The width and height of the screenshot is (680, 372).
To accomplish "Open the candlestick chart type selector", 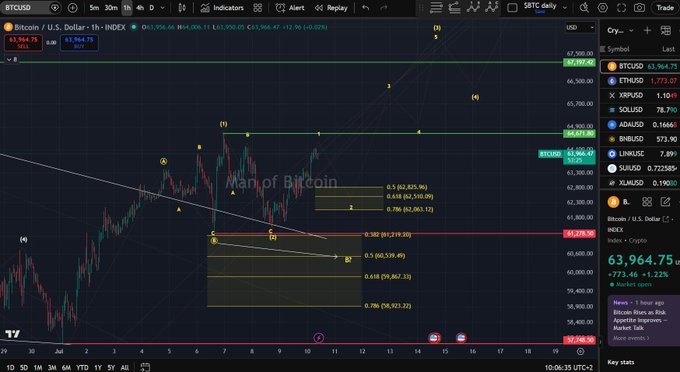I will [182, 8].
